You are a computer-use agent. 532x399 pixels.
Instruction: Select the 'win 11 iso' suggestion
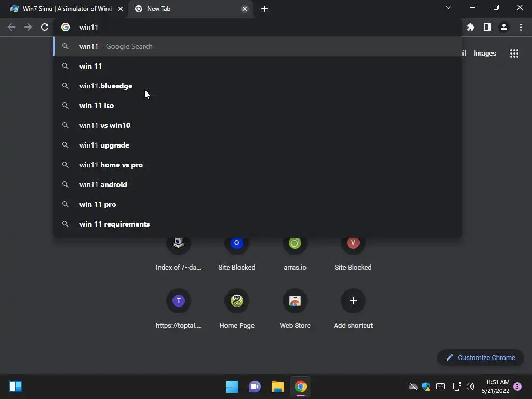(x=258, y=105)
